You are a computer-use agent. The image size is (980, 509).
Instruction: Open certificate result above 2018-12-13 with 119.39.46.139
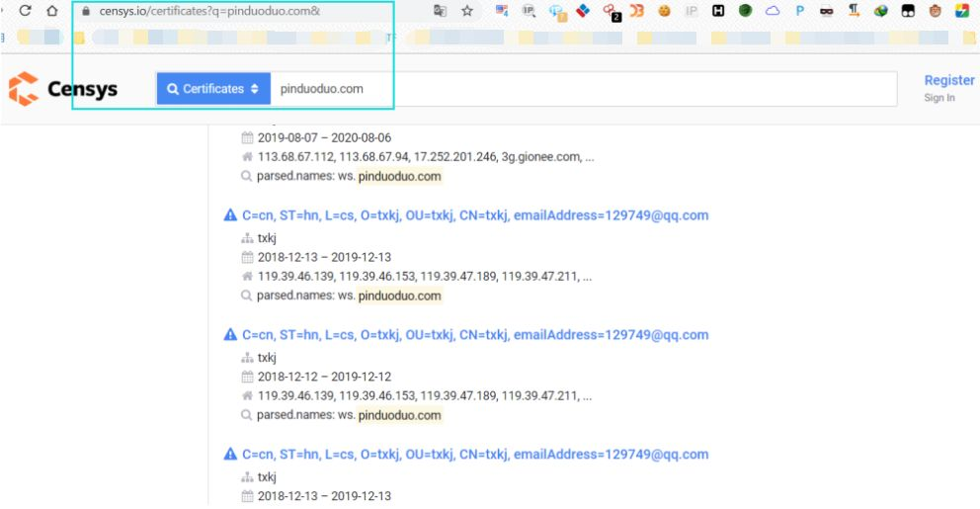tap(475, 215)
